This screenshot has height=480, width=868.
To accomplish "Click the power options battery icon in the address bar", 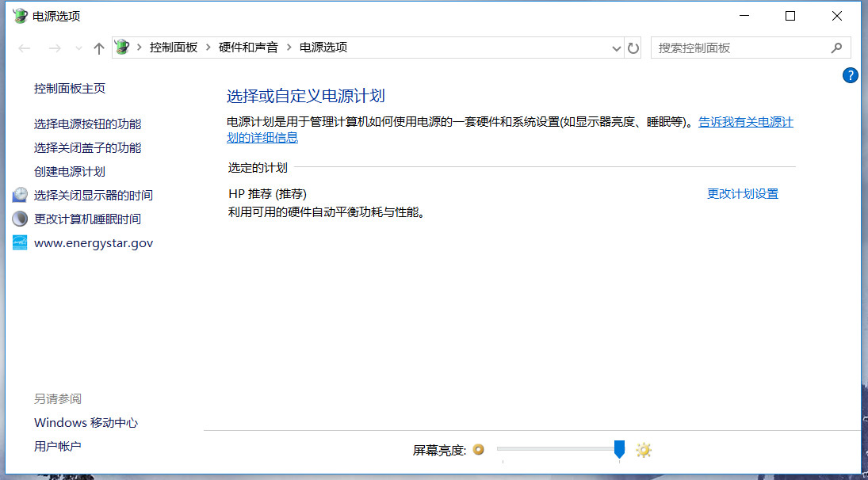I will click(121, 47).
